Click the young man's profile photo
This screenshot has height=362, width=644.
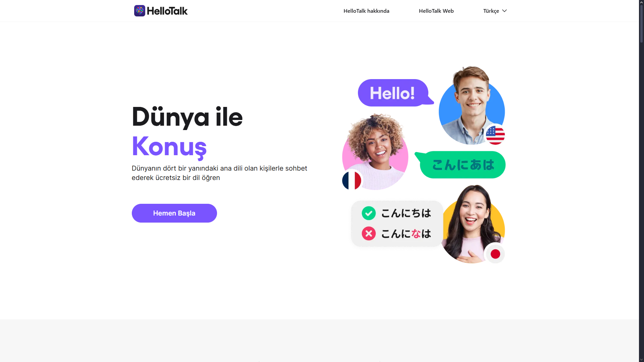click(x=471, y=106)
